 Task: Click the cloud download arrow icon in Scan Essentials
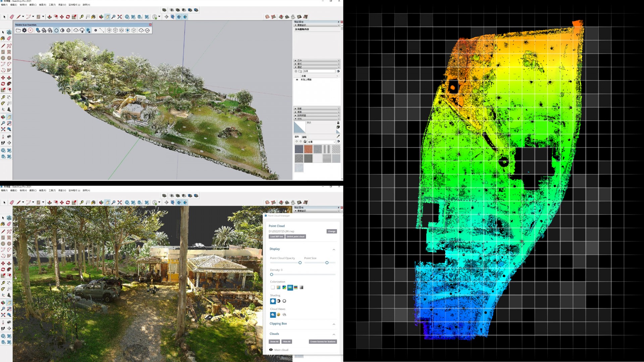coord(82,31)
